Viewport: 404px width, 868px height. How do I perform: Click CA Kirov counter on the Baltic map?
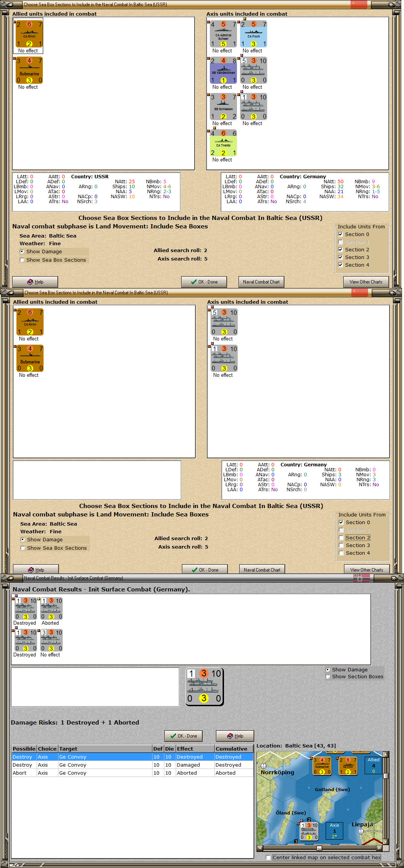347,765
